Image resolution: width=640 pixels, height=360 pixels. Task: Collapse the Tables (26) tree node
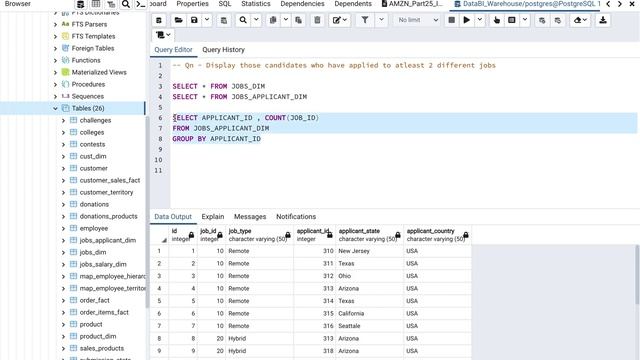55,109
